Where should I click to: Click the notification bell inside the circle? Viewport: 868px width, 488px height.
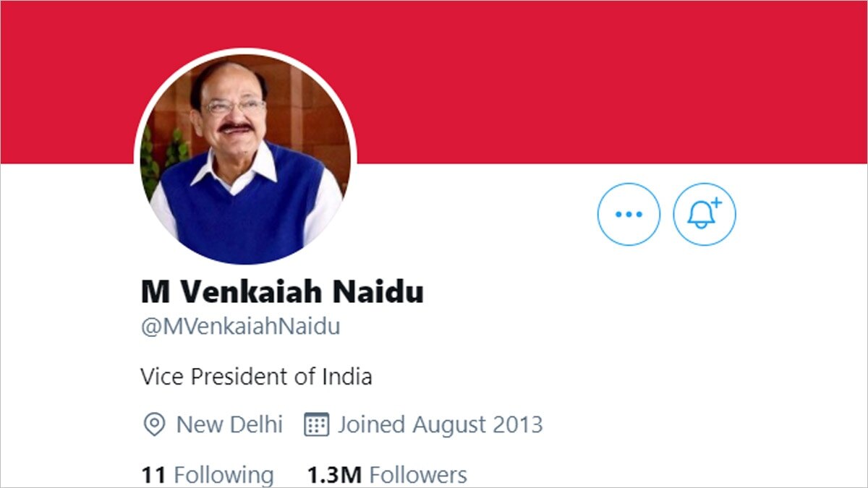[704, 214]
